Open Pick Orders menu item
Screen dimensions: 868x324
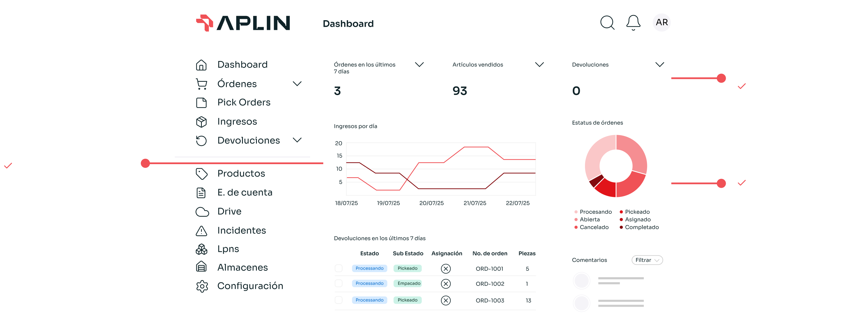click(x=244, y=102)
